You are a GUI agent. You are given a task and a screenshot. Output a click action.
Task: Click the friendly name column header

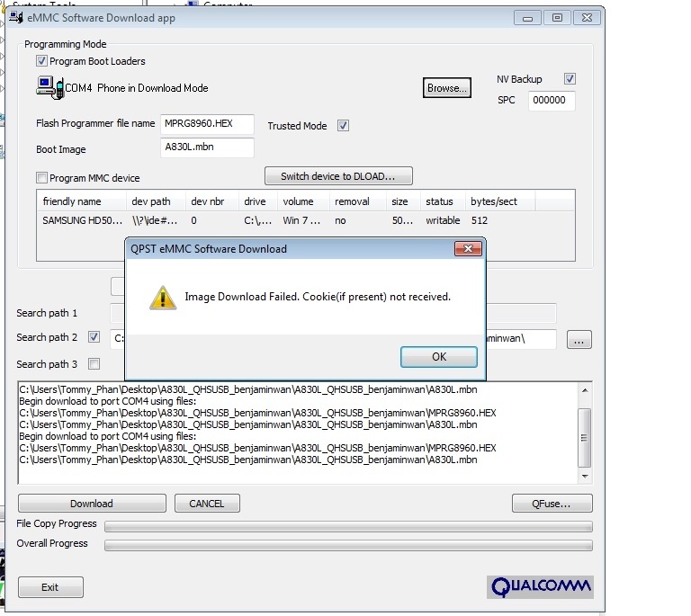[82, 201]
